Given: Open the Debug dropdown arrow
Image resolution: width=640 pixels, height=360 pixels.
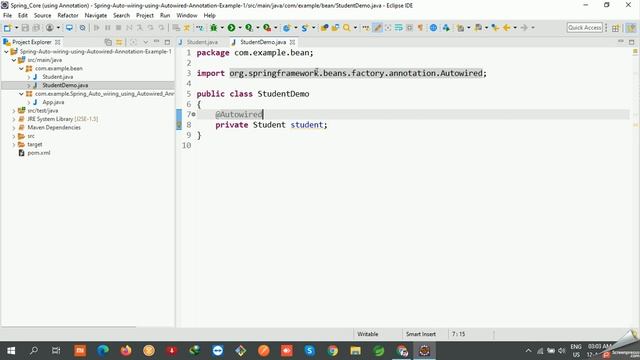Looking at the screenshot, I should coord(222,28).
